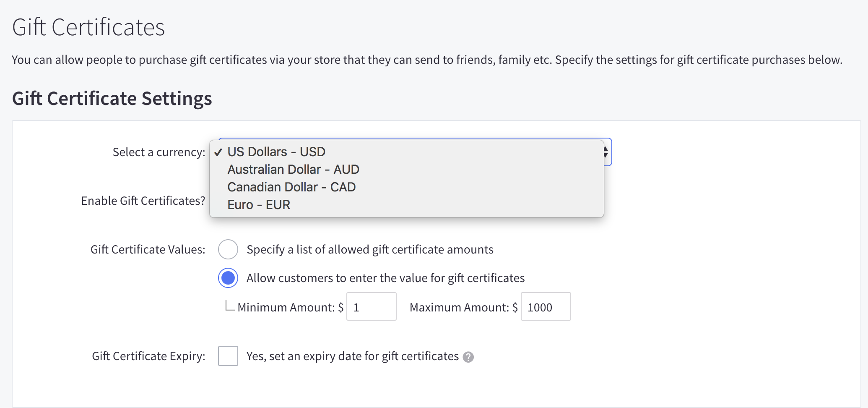The height and width of the screenshot is (408, 868).
Task: Select US Dollars - USD from currency list
Action: [x=276, y=152]
